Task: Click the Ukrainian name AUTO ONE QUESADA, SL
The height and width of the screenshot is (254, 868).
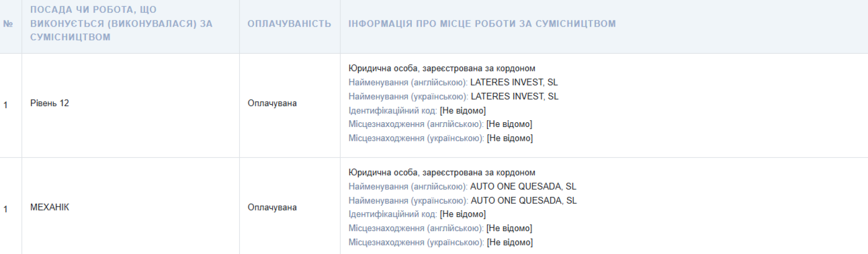Action: coord(524,201)
